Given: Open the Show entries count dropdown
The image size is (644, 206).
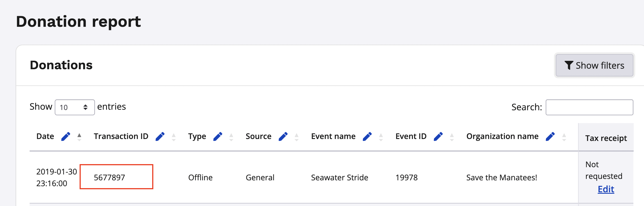Looking at the screenshot, I should point(75,107).
